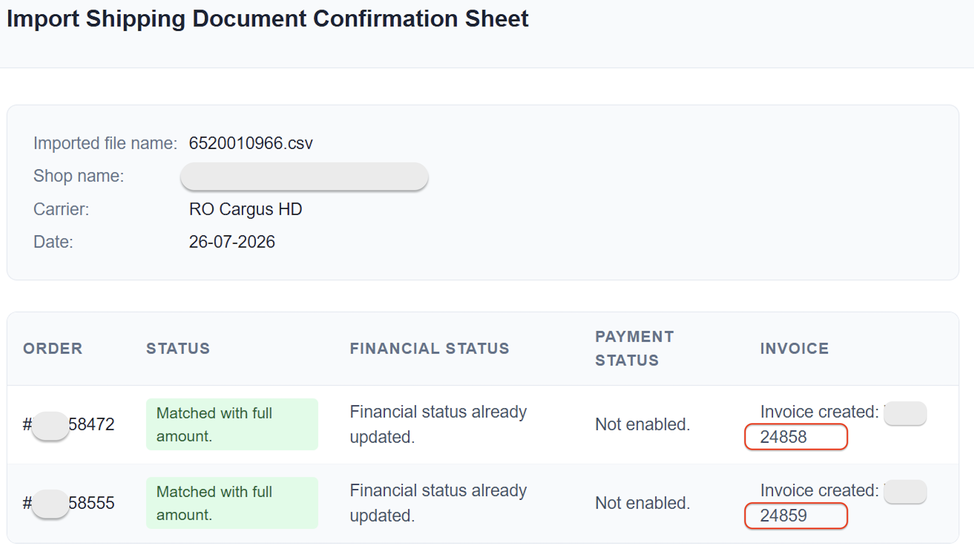Click the page title Import Shipping Document Confirmation Sheet

coord(268,18)
